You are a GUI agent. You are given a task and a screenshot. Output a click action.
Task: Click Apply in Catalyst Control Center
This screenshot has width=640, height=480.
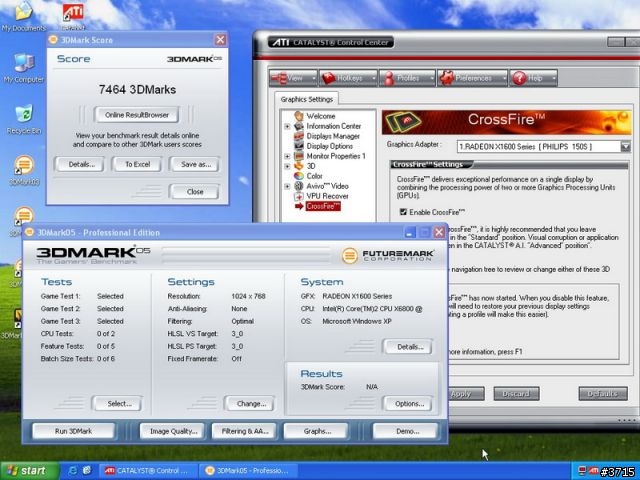pyautogui.click(x=467, y=394)
